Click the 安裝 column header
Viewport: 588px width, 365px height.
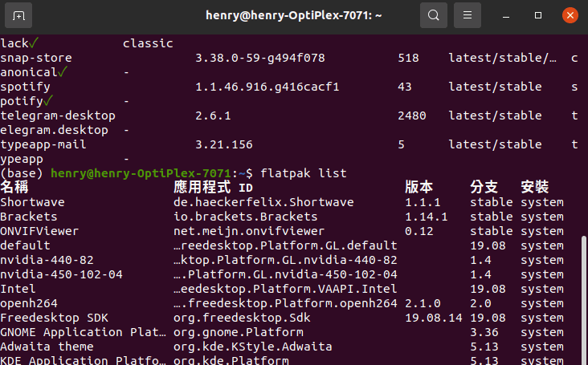pyautogui.click(x=535, y=187)
